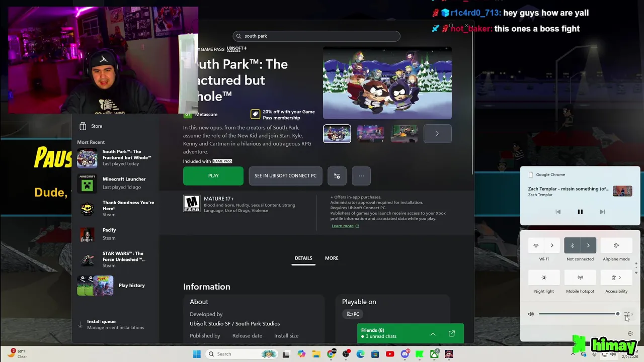Switch to Google Chrome on the taskbar
644x362 pixels.
click(331, 354)
